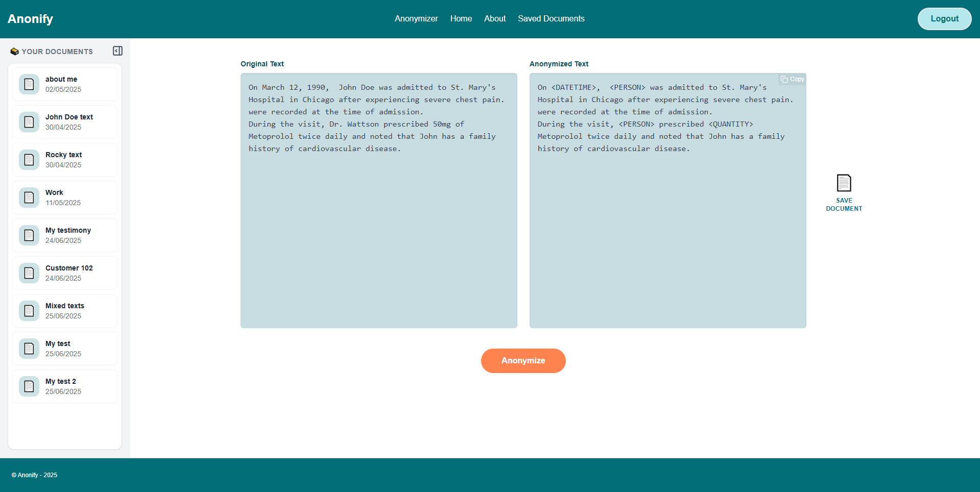Click the YOUR DOCUMENTS heading
980x492 pixels.
tap(57, 52)
